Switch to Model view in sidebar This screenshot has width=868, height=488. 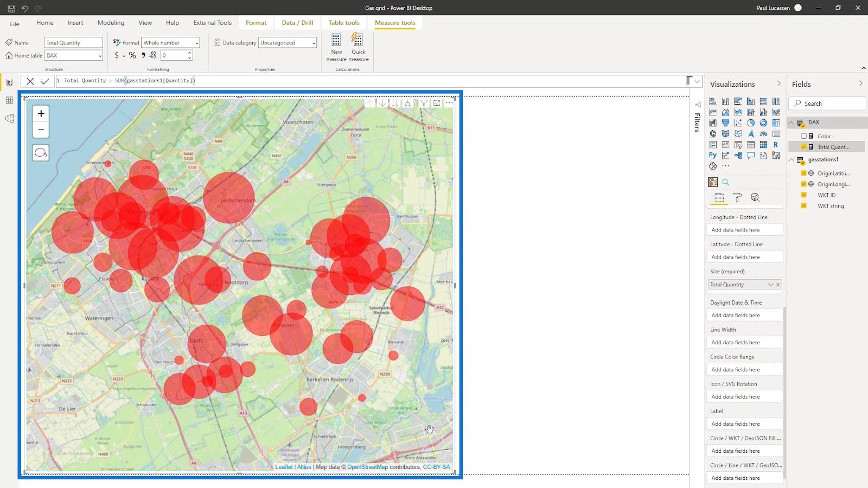tap(9, 118)
